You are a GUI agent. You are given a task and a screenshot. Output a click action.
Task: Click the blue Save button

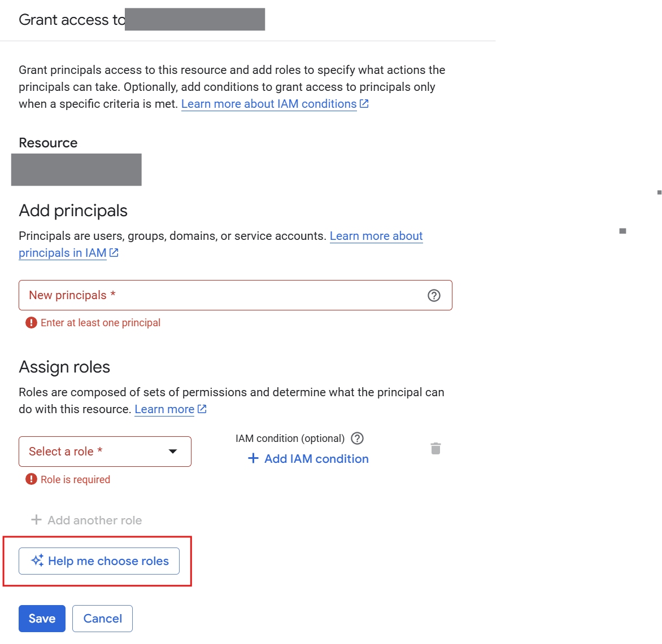pos(42,619)
